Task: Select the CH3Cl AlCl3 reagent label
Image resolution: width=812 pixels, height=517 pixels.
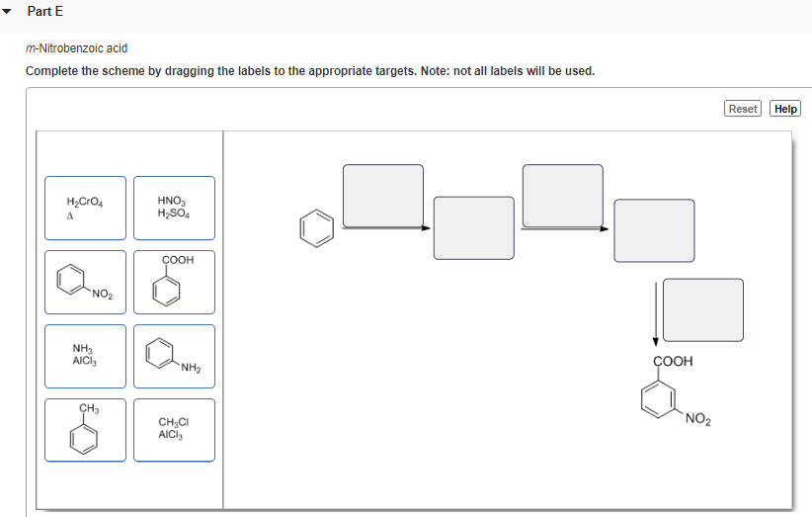Action: 174,430
